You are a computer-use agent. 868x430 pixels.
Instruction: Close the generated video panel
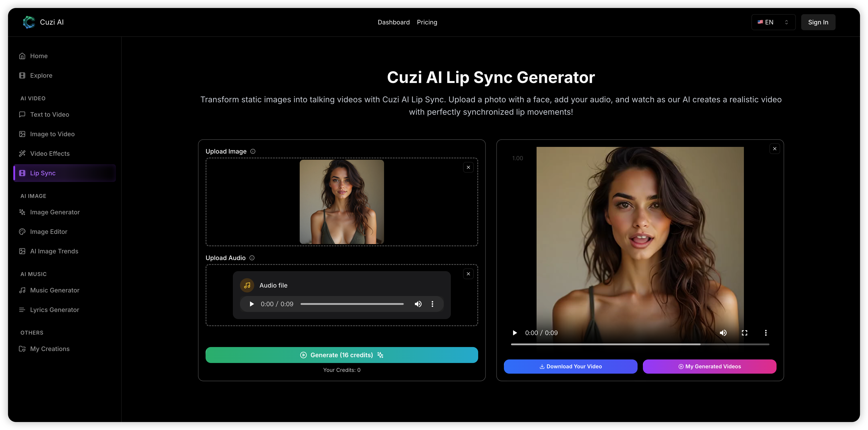[775, 148]
